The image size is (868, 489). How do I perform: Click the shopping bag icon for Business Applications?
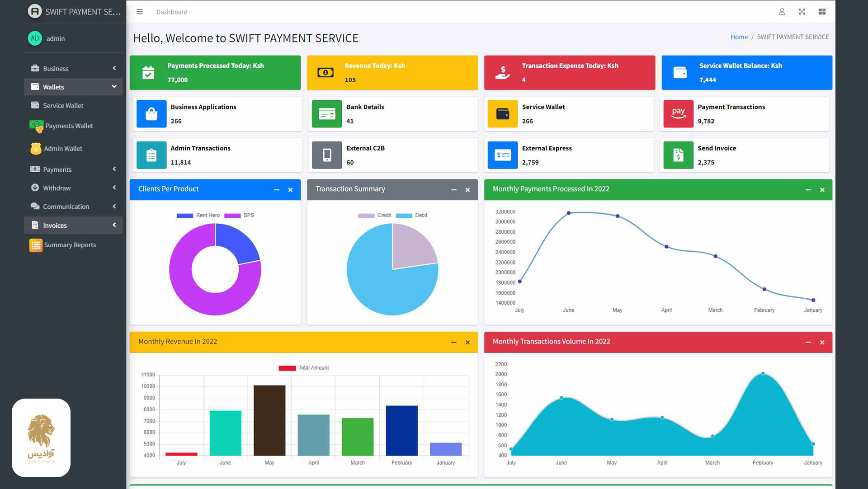(x=151, y=114)
